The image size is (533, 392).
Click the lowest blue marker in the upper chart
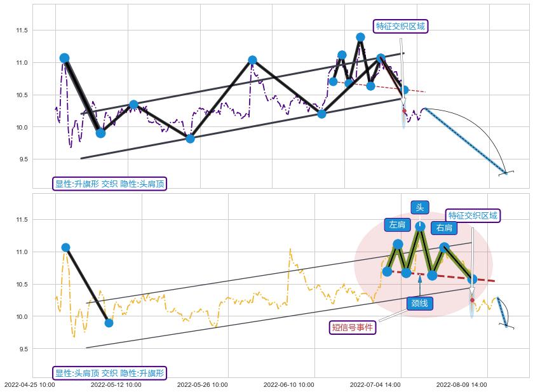tap(190, 139)
